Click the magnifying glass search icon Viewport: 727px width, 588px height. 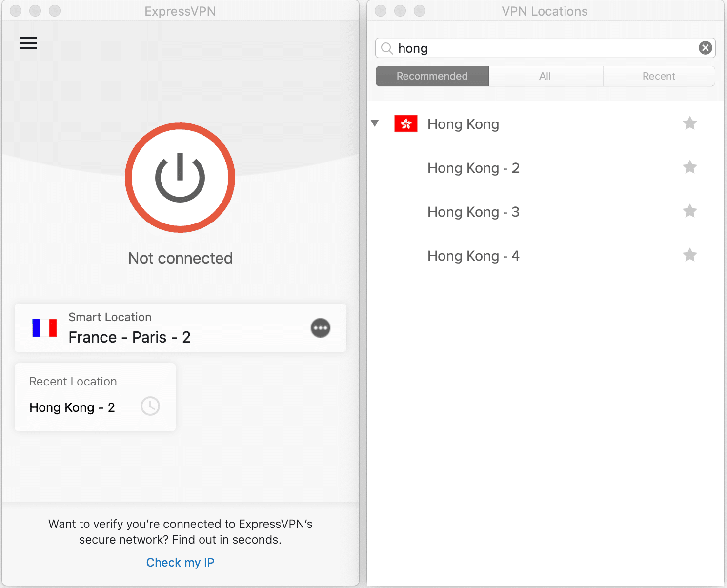(x=387, y=48)
